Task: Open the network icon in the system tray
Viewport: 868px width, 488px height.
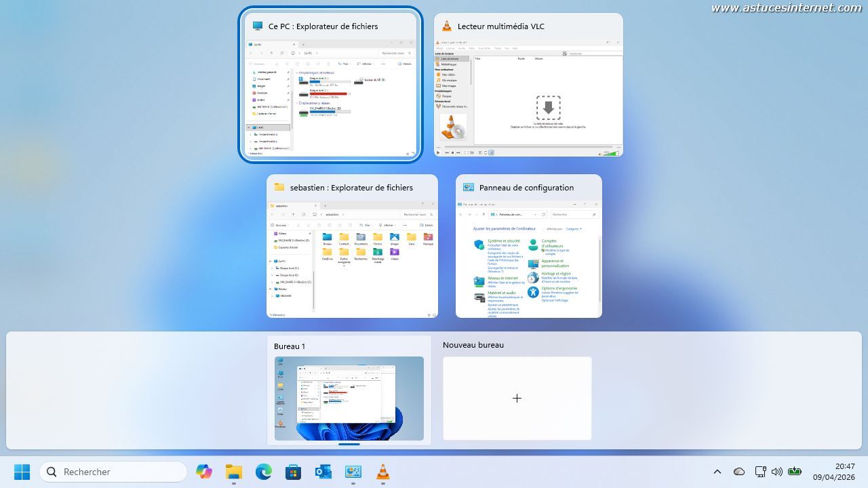Action: click(x=760, y=472)
